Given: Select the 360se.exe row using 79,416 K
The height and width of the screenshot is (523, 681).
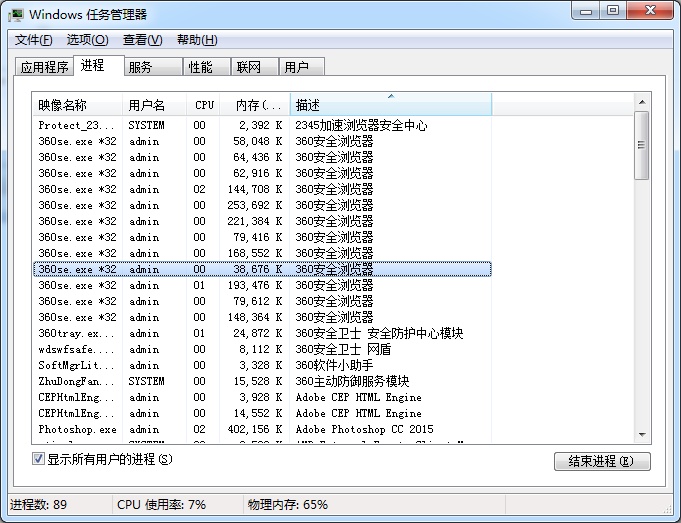Looking at the screenshot, I should [262, 237].
